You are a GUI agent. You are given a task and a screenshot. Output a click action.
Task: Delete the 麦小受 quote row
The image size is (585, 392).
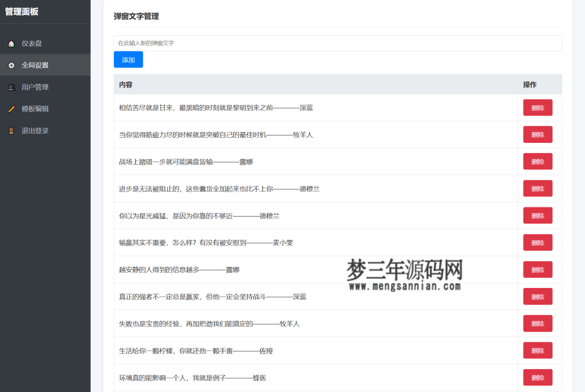(x=537, y=242)
